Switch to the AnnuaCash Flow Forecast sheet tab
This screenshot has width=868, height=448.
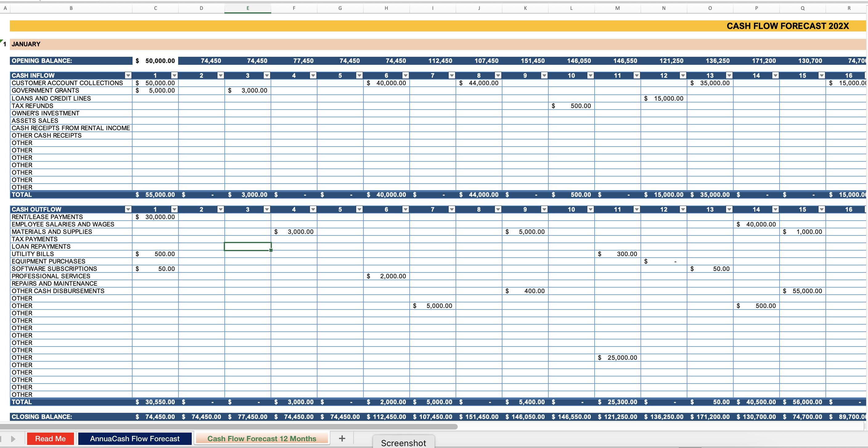[135, 438]
